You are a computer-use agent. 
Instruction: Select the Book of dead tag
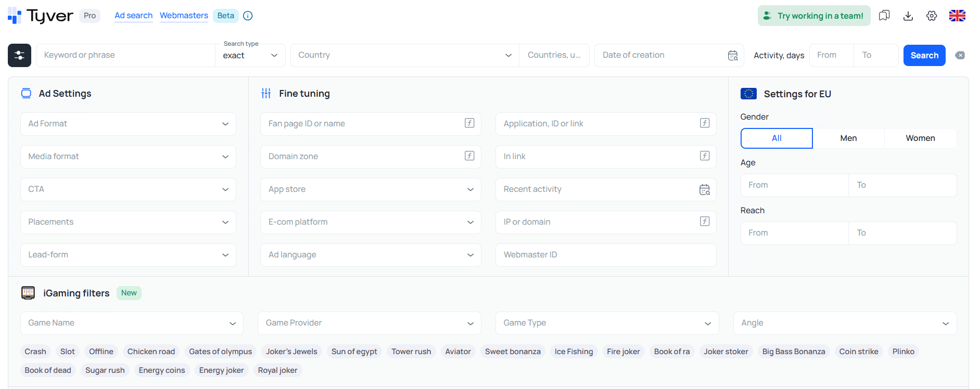pos(48,370)
